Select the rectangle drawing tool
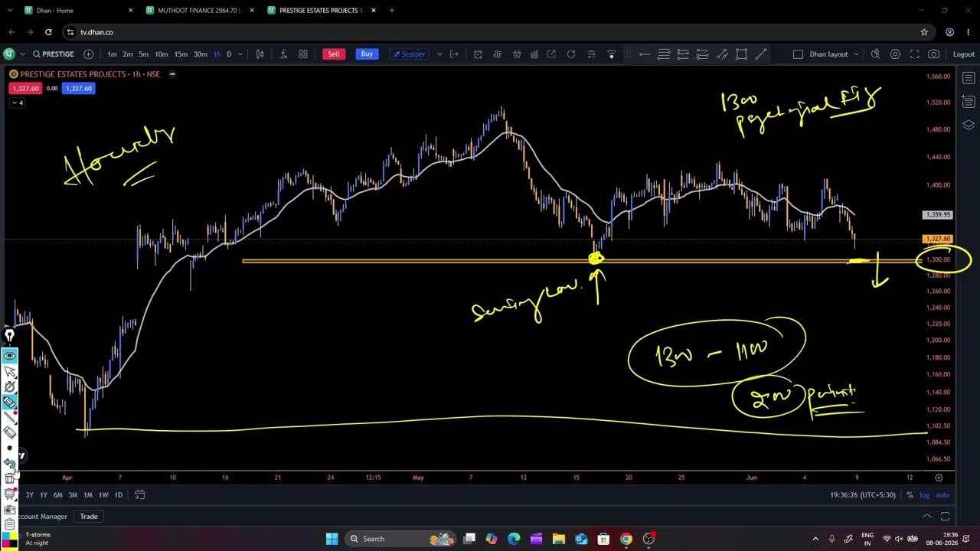Screen dimensions: 980x551 [x=741, y=54]
